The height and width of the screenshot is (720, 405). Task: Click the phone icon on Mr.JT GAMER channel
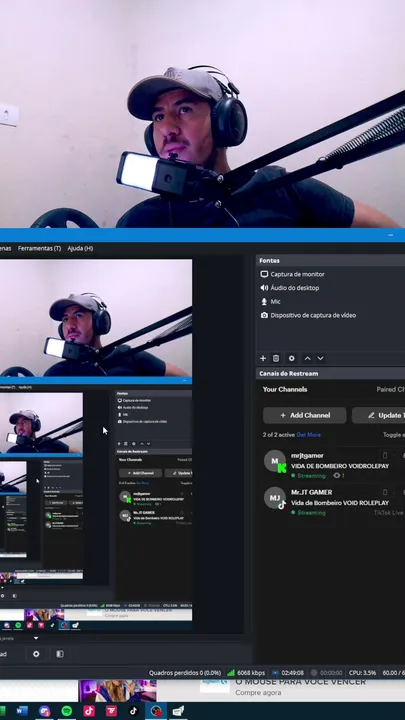385,492
